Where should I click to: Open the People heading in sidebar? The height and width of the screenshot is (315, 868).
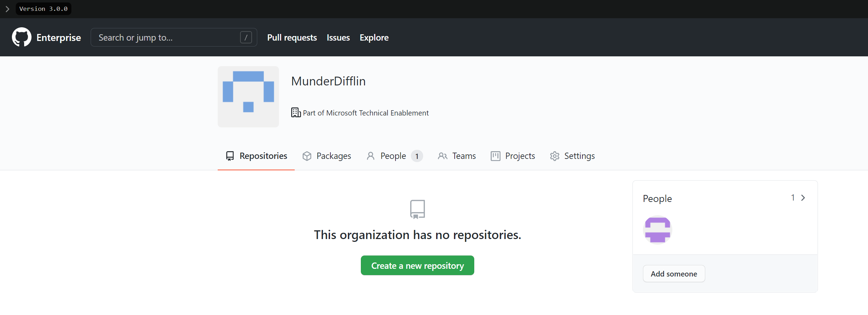657,198
